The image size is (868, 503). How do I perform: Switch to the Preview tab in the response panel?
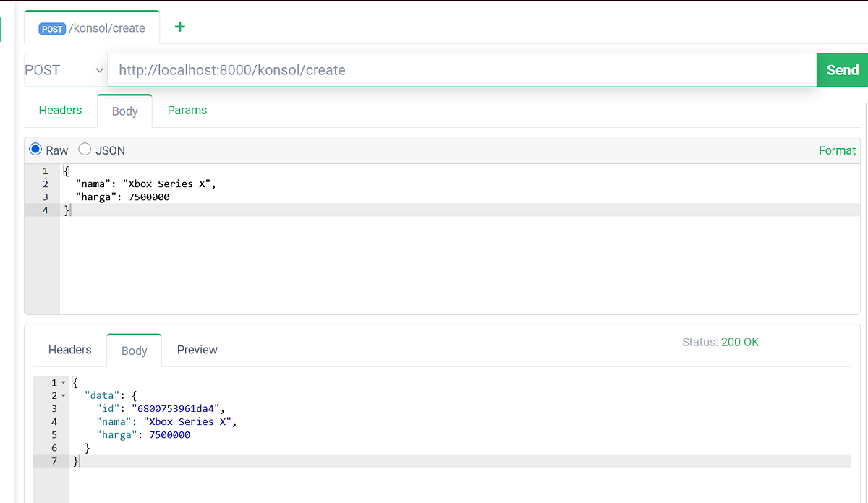point(197,350)
